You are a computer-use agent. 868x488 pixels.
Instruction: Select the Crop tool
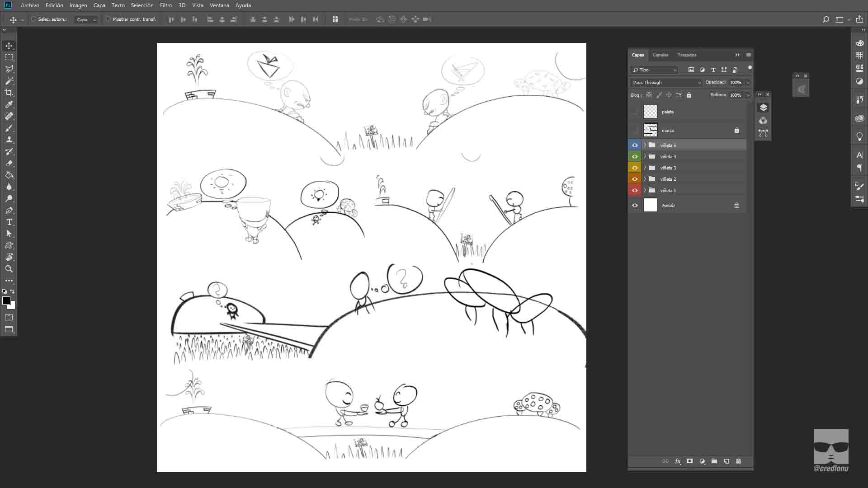(9, 93)
